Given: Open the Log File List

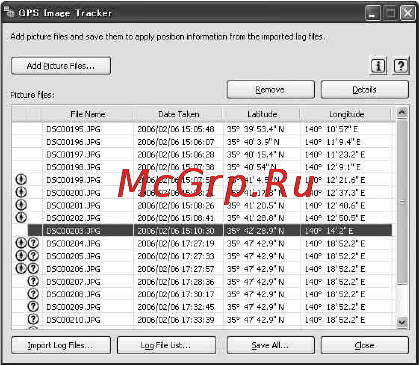Looking at the screenshot, I should (167, 345).
